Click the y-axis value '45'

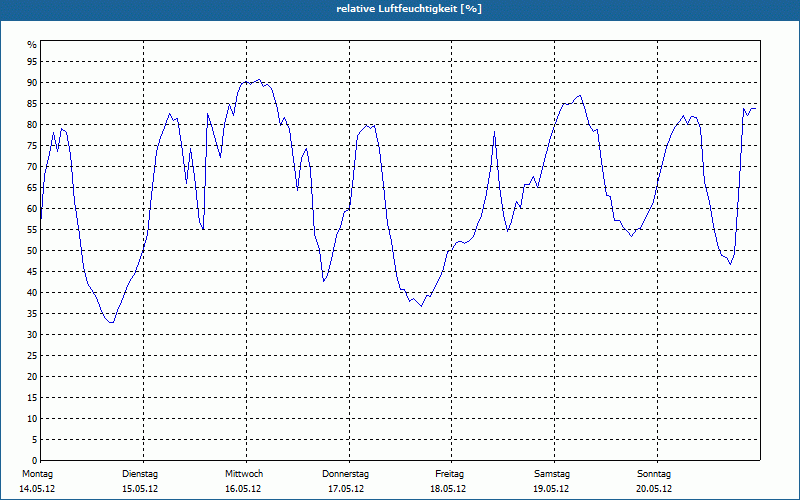coord(32,271)
